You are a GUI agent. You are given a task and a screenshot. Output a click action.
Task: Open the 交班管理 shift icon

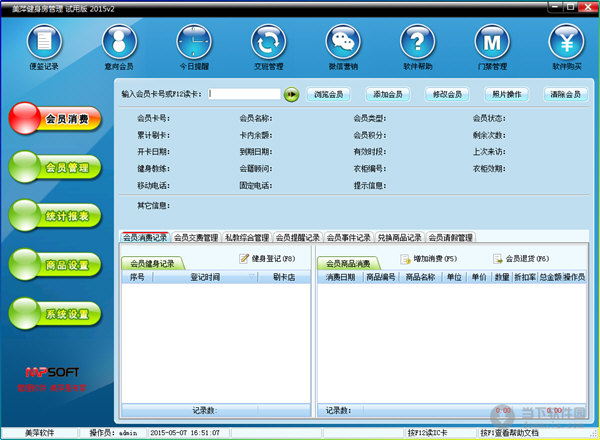coord(269,41)
